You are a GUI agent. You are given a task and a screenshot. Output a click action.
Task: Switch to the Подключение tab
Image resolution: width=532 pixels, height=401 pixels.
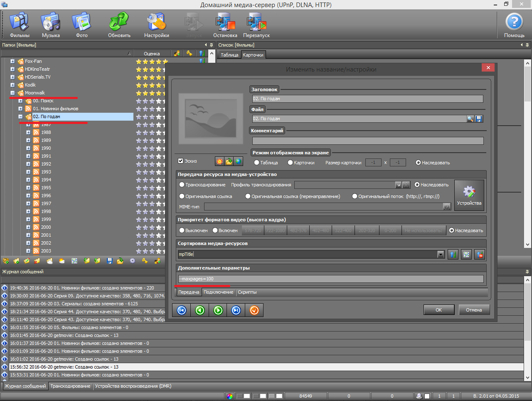click(218, 292)
